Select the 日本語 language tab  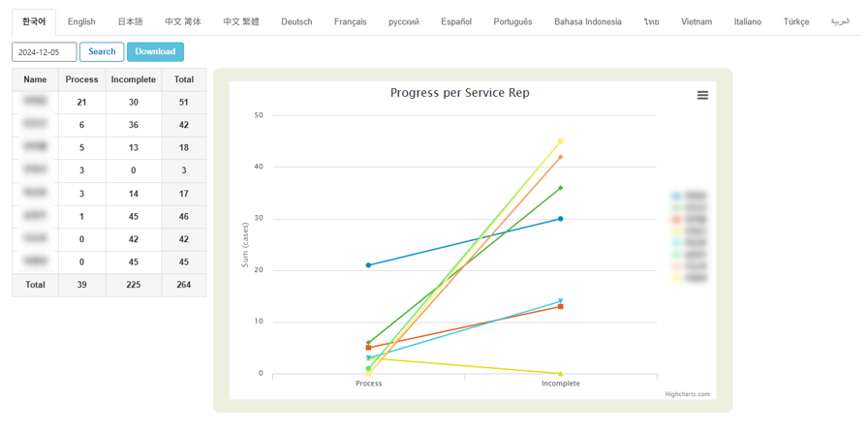(130, 21)
